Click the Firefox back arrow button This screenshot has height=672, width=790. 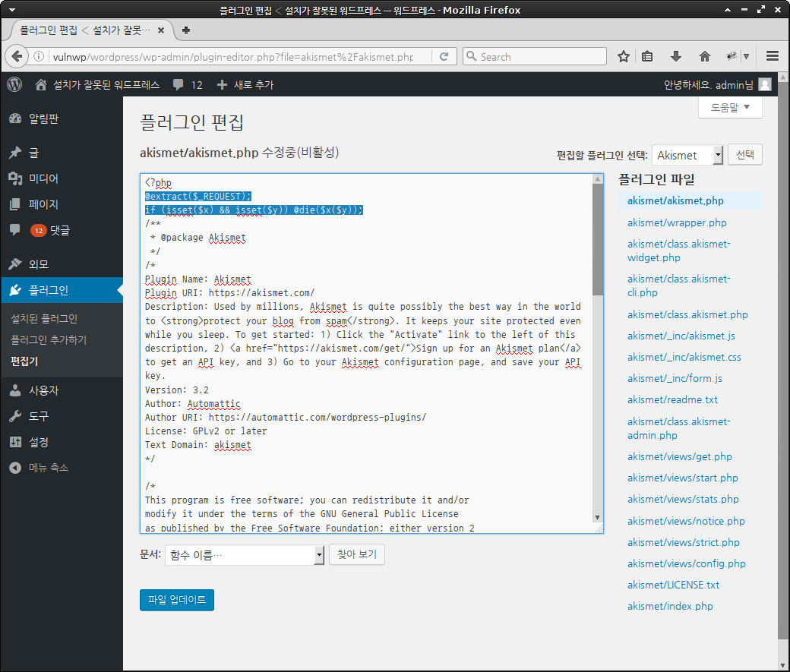point(16,56)
